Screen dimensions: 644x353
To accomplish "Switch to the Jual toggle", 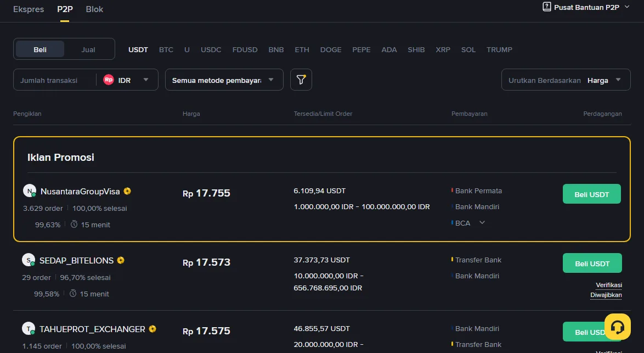I will (x=88, y=49).
